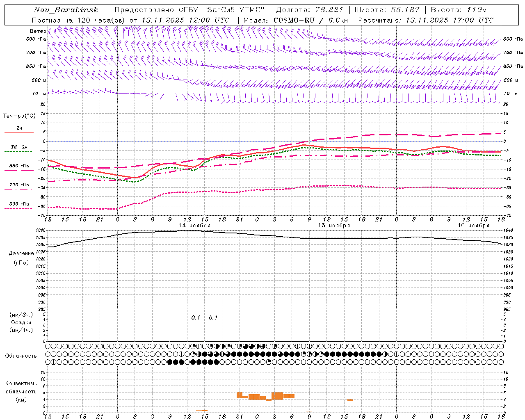Click the '15 ноября' date label

tap(334, 226)
